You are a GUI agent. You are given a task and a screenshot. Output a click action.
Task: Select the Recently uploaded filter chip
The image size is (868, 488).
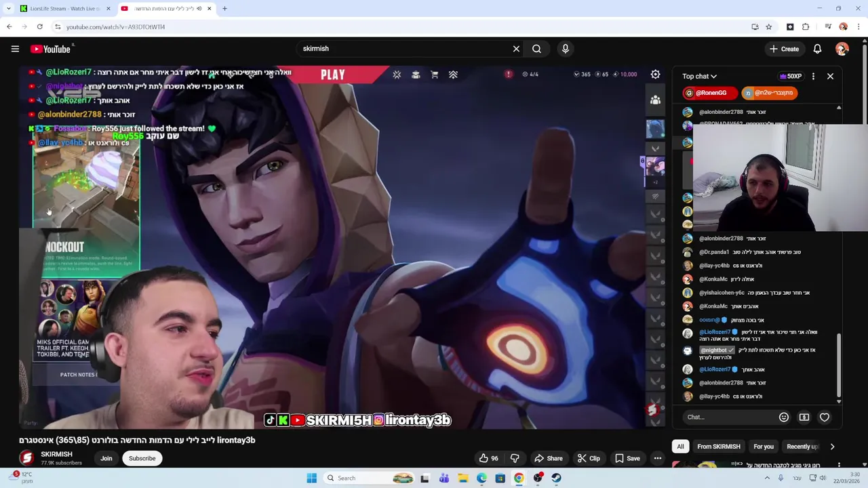(x=802, y=447)
